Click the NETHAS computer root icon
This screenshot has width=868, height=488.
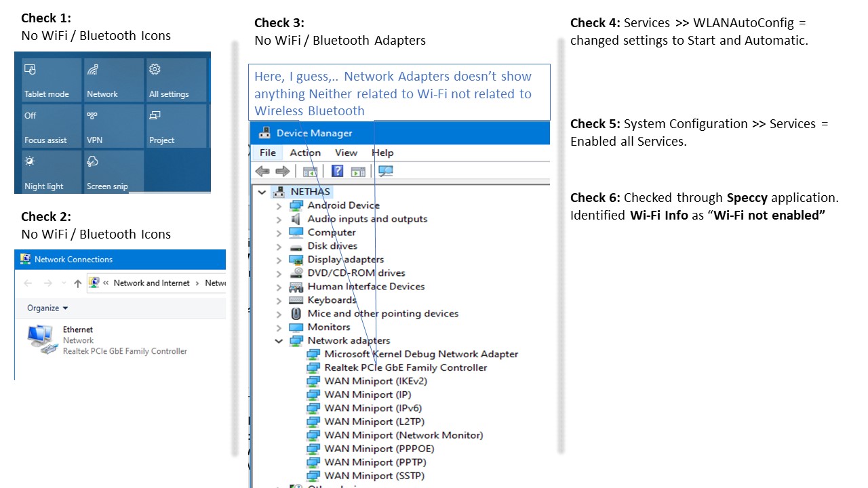pos(279,192)
